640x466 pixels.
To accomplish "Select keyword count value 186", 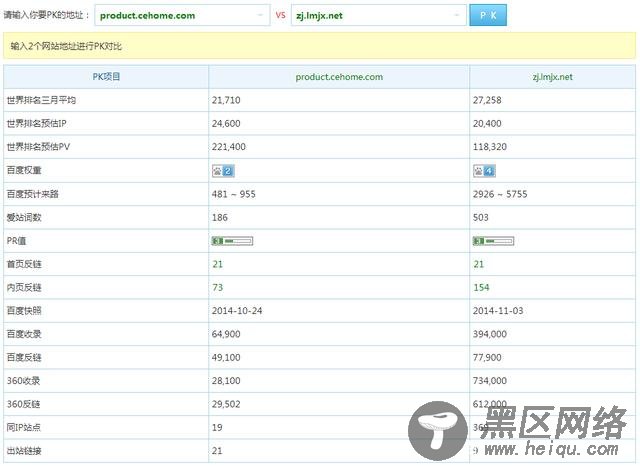I will (220, 217).
